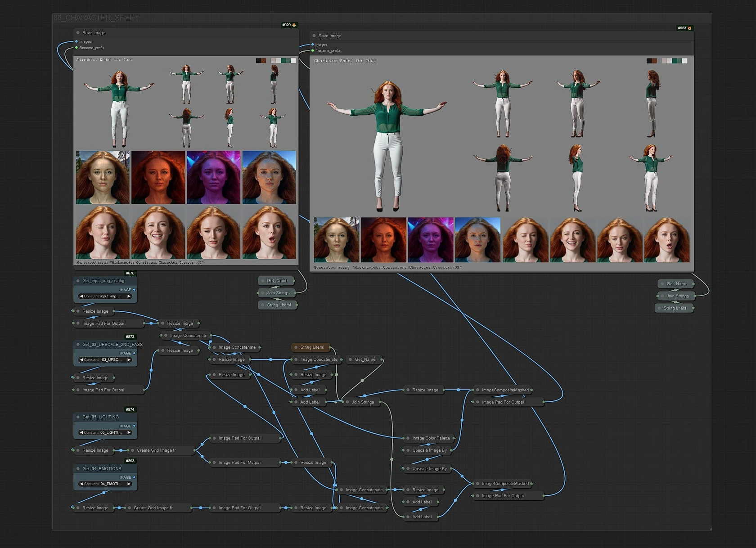Expand the Image Color Palette node via its dot
This screenshot has height=548, width=756.
point(408,438)
